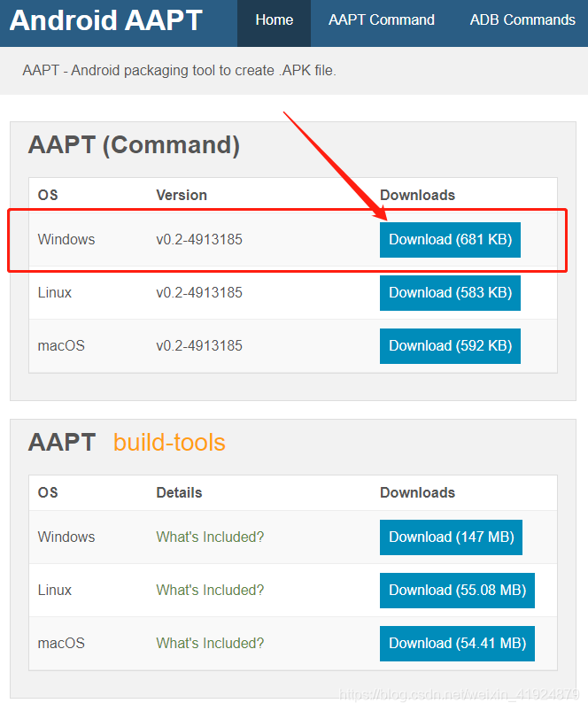
Task: Click the Downloads header in build-tools table
Action: point(417,492)
